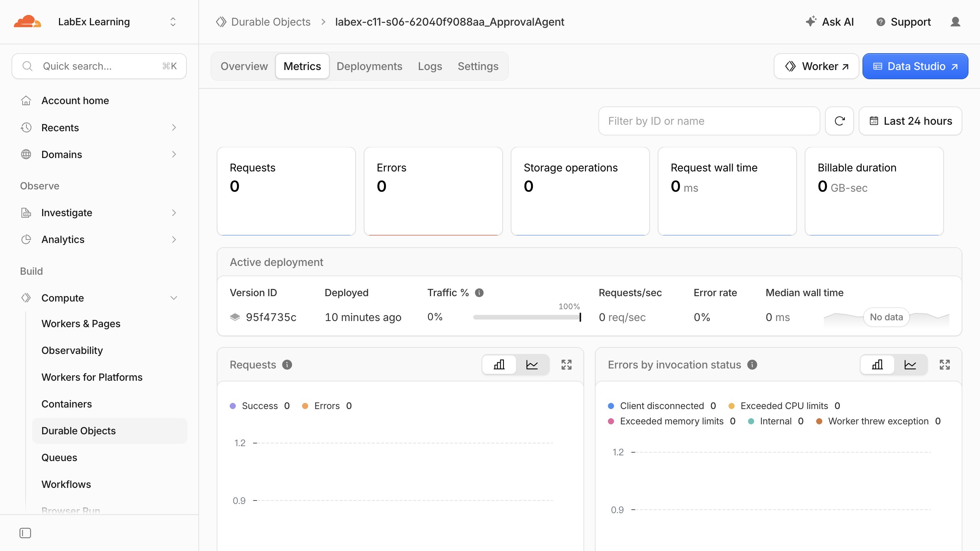Expand the Errors chart fullscreen
980x551 pixels.
click(x=945, y=365)
